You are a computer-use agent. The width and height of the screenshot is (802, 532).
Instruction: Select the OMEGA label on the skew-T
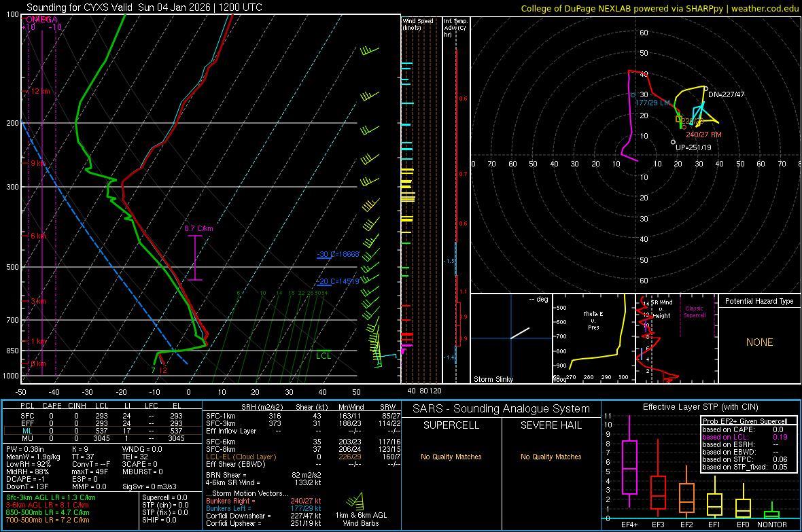pyautogui.click(x=41, y=20)
